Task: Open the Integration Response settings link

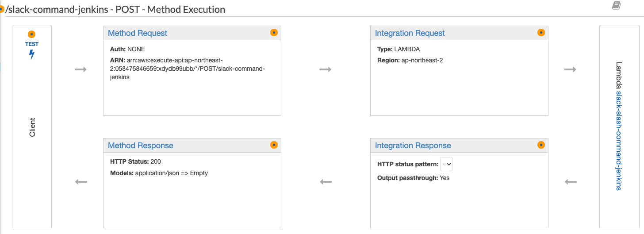Action: 413,146
